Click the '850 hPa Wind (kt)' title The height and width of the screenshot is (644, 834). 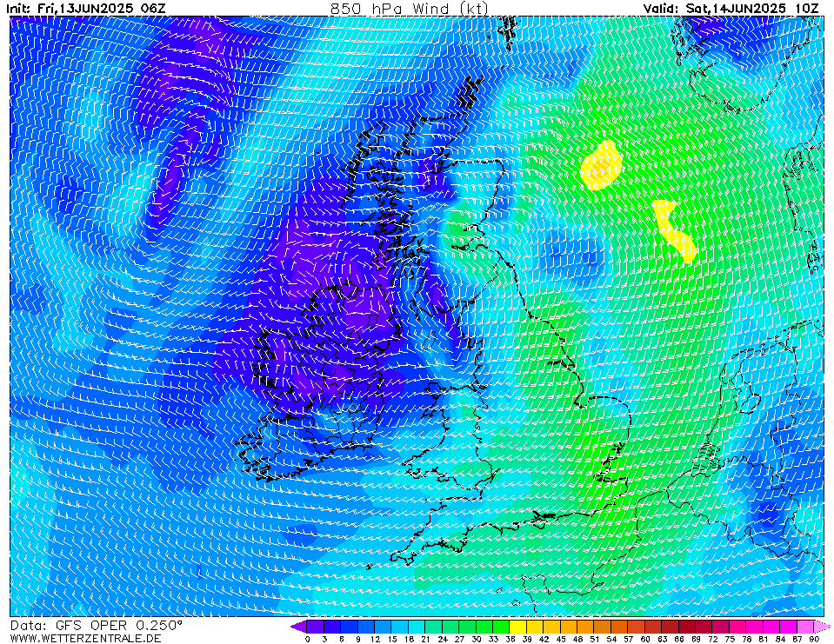coord(409,9)
